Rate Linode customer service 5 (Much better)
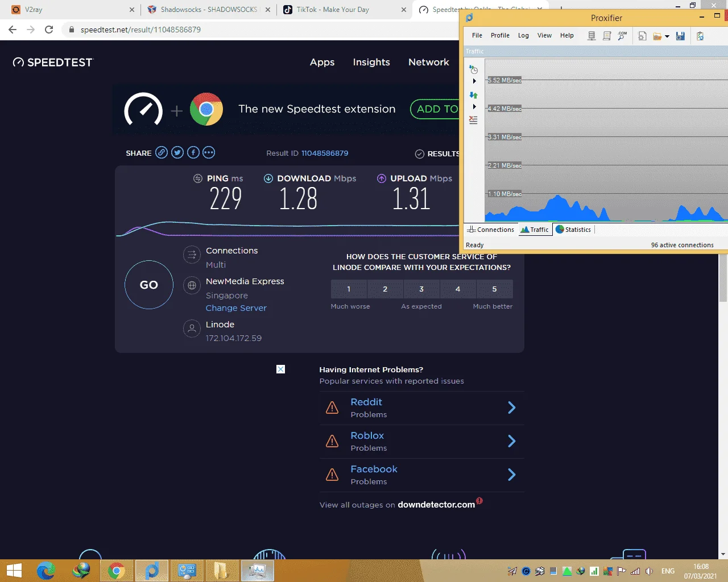Viewport: 728px width, 582px height. tap(495, 289)
